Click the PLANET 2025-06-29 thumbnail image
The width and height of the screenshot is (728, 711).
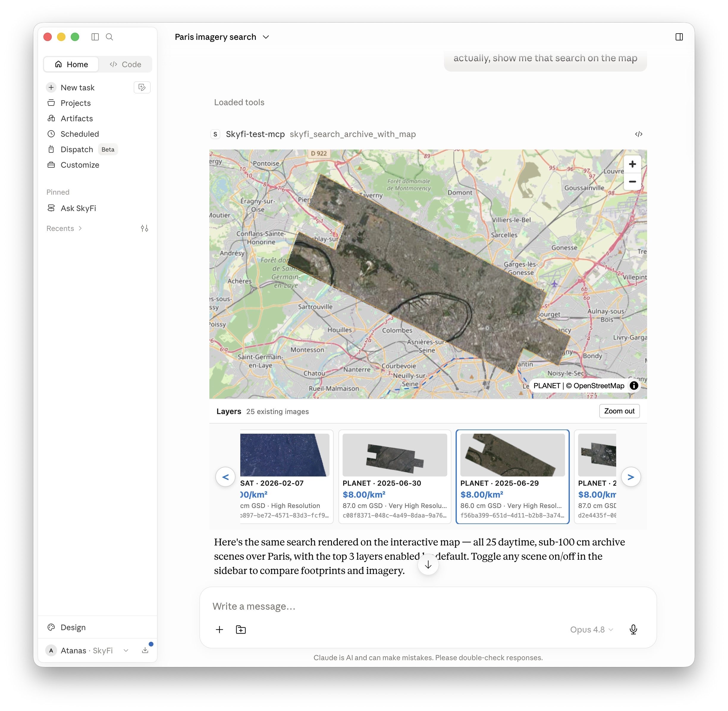click(x=512, y=454)
